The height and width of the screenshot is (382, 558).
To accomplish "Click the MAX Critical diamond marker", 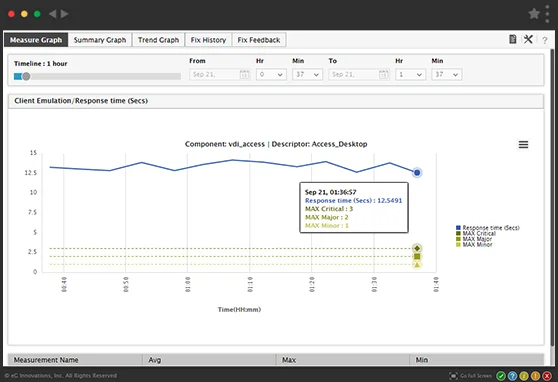I will click(x=417, y=248).
